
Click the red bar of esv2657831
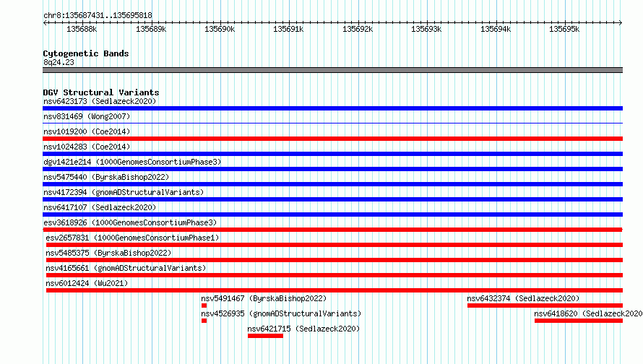335,245
